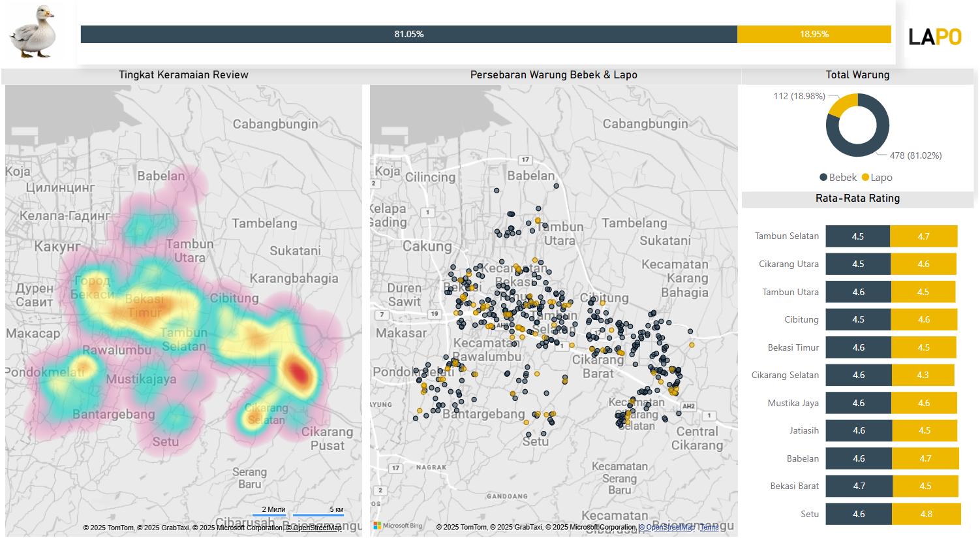Image resolution: width=980 pixels, height=540 pixels.
Task: Click the Microsoft Bing logo on map
Action: [x=398, y=526]
